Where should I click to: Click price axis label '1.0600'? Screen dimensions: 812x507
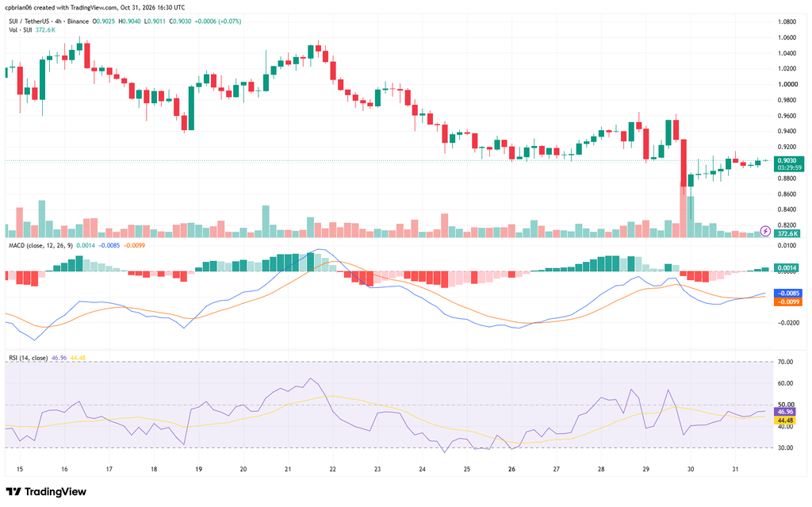787,38
